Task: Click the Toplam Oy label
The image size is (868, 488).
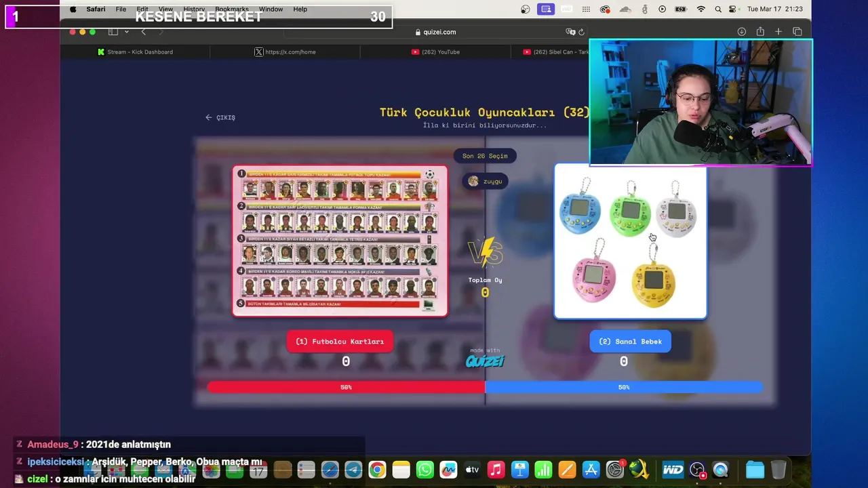Action: (485, 280)
